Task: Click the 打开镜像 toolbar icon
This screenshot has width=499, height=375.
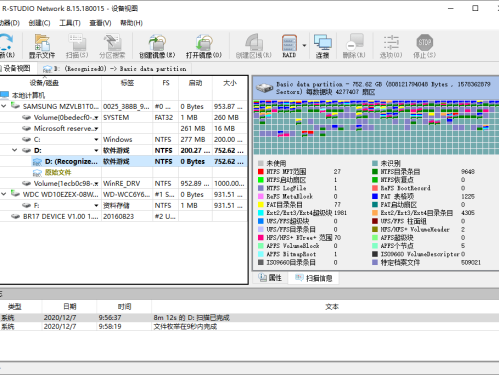Action: click(x=204, y=46)
